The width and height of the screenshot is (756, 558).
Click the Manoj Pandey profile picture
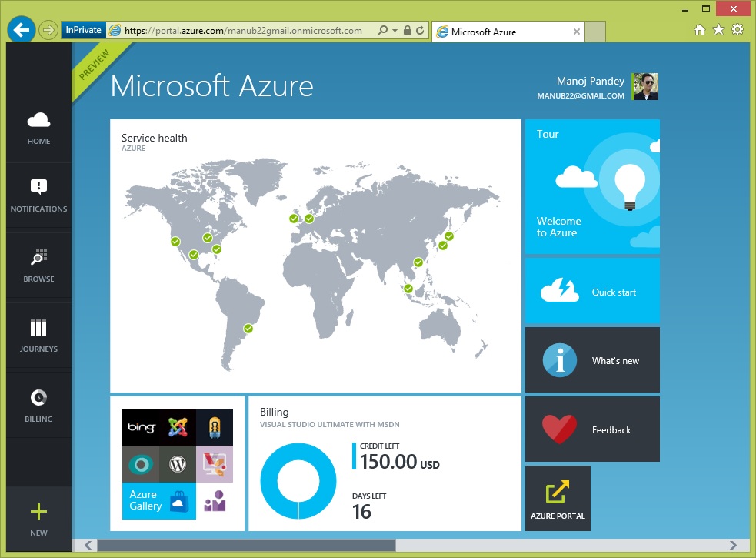(x=644, y=87)
